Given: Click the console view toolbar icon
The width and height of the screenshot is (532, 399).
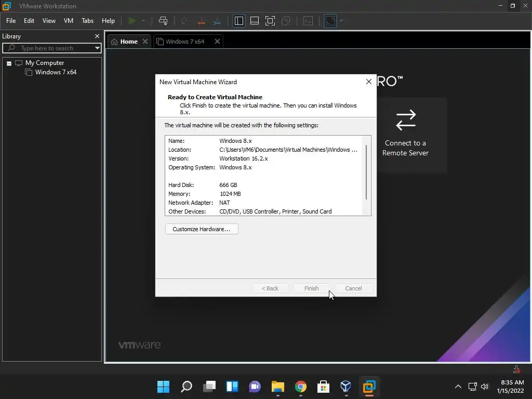Looking at the screenshot, I should point(308,21).
